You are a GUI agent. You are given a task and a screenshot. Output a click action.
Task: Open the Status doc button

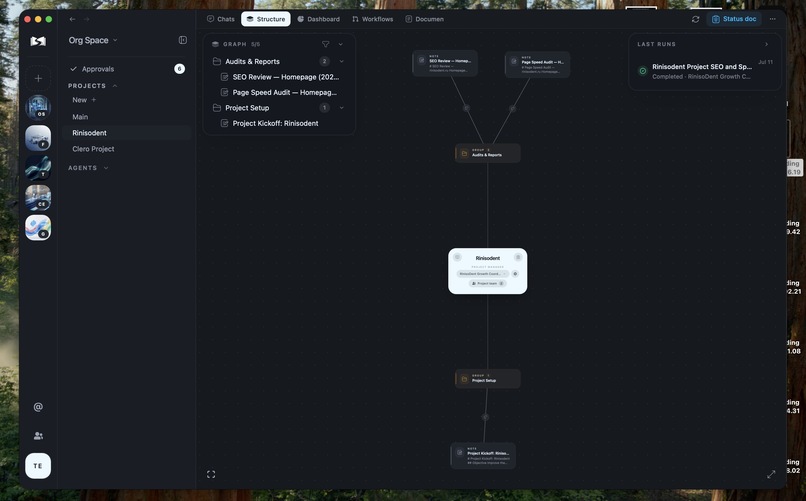(x=734, y=19)
